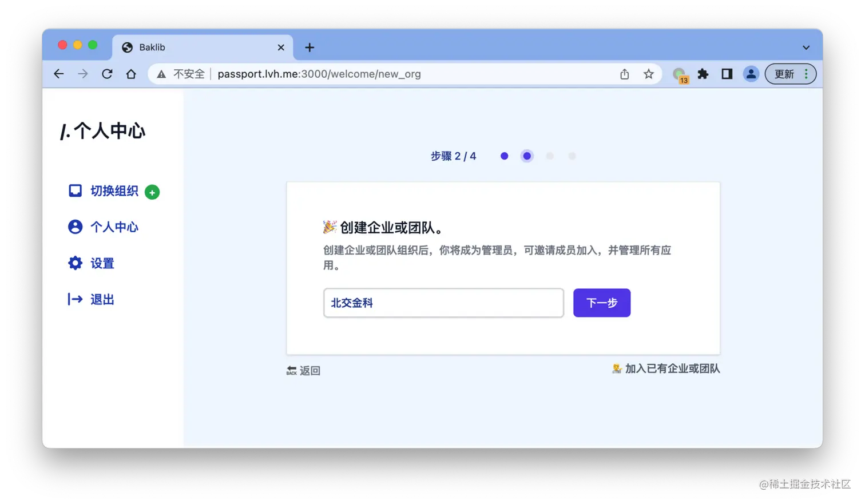Click the 退出 logout arrow icon
Image resolution: width=865 pixels, height=504 pixels.
click(x=75, y=299)
